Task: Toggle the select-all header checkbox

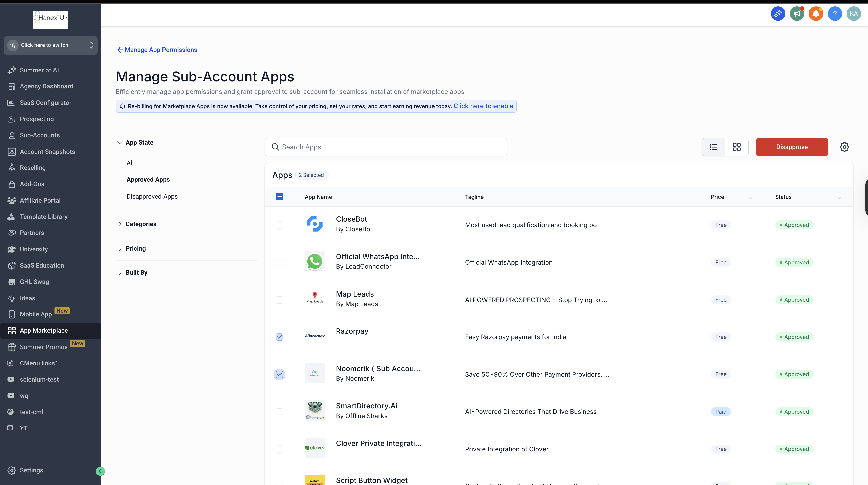Action: [279, 197]
